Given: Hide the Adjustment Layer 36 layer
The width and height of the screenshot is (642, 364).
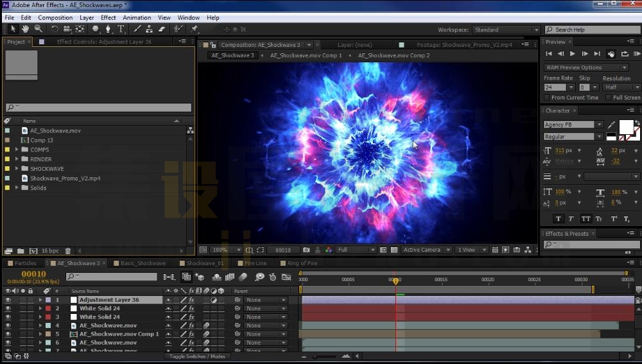Looking at the screenshot, I should 8,300.
